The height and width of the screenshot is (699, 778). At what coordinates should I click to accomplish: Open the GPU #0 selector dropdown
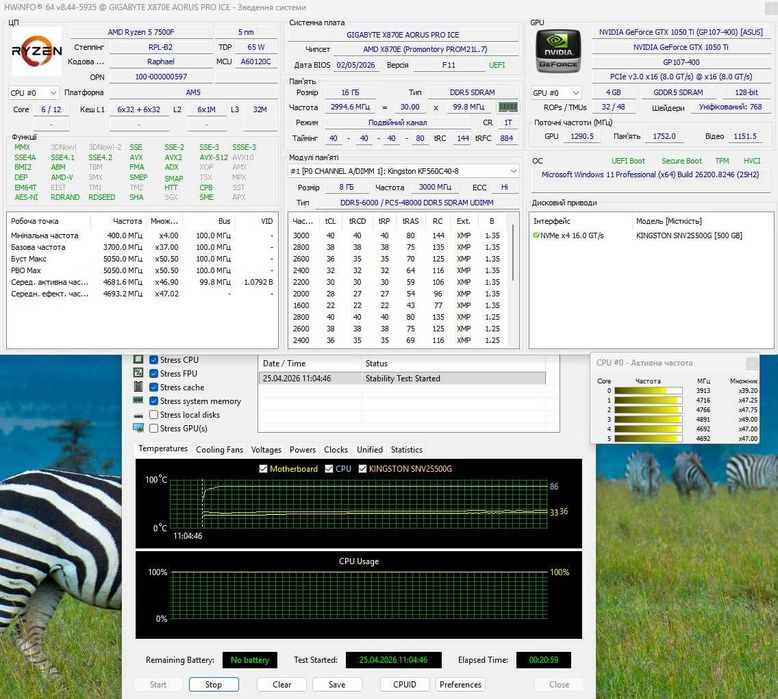pyautogui.click(x=556, y=93)
